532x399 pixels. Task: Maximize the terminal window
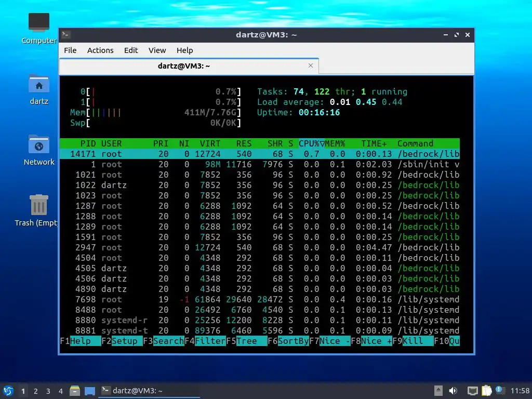point(456,35)
